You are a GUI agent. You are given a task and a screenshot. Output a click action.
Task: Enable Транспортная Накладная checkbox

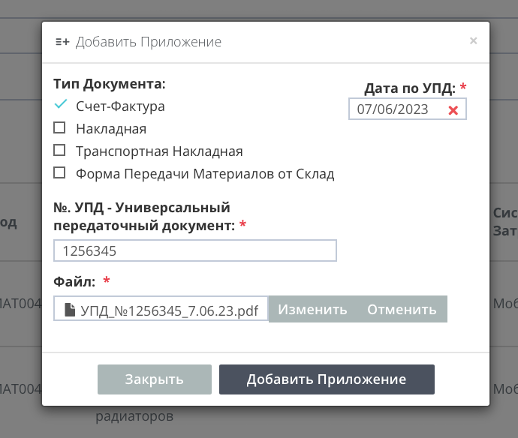(59, 150)
